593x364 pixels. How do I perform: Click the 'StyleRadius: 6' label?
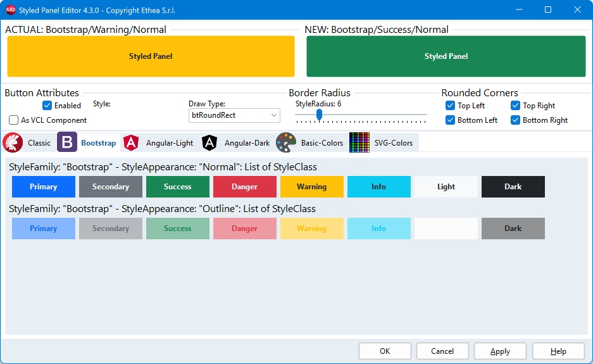pyautogui.click(x=318, y=104)
